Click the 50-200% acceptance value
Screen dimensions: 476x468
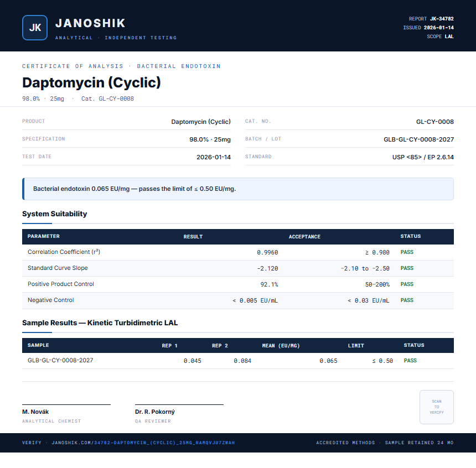[377, 285]
